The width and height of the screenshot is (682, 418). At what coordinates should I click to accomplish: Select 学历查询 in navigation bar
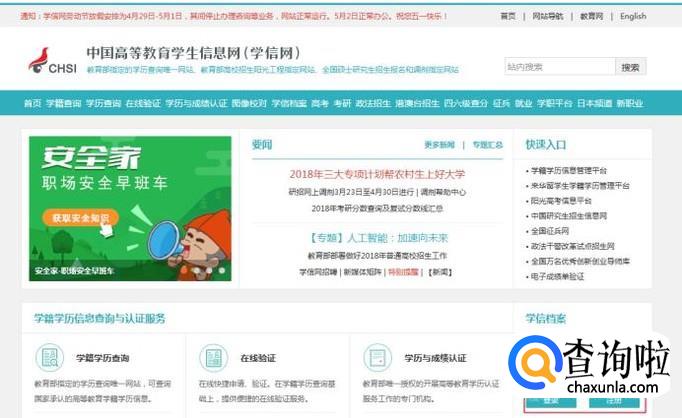coord(103,103)
